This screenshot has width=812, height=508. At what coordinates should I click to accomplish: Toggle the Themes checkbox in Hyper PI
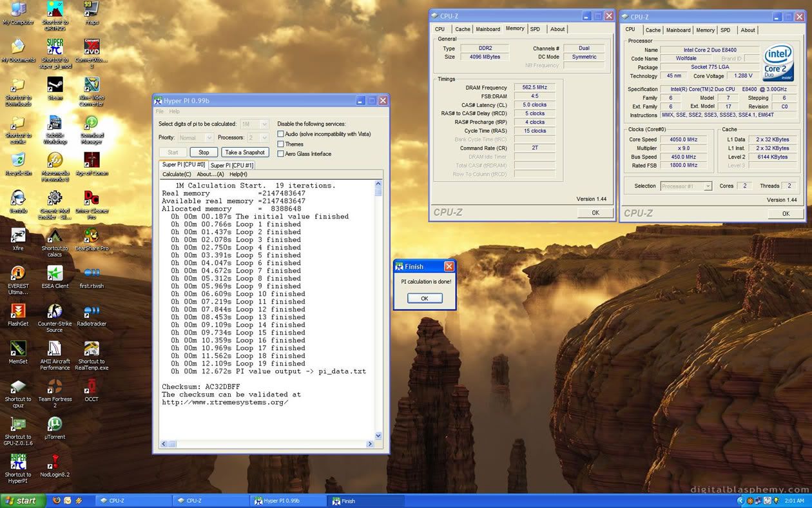(x=281, y=144)
